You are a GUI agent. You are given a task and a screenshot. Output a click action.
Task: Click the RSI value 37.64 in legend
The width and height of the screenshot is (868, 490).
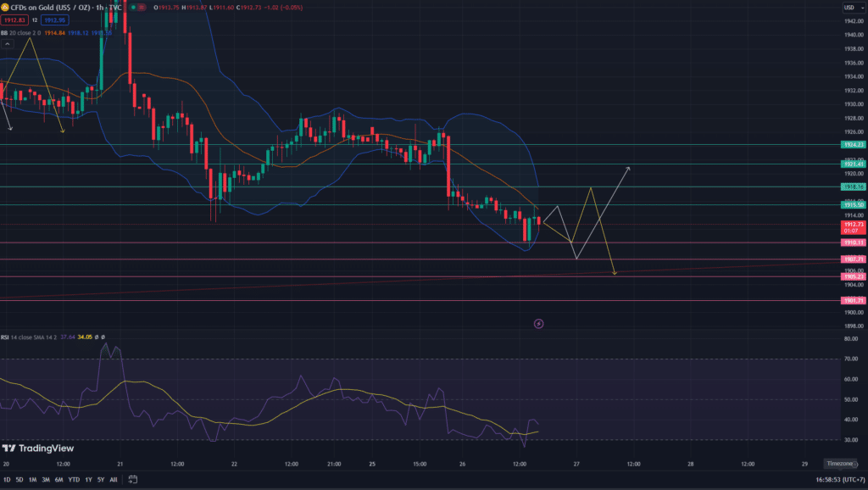[68, 337]
